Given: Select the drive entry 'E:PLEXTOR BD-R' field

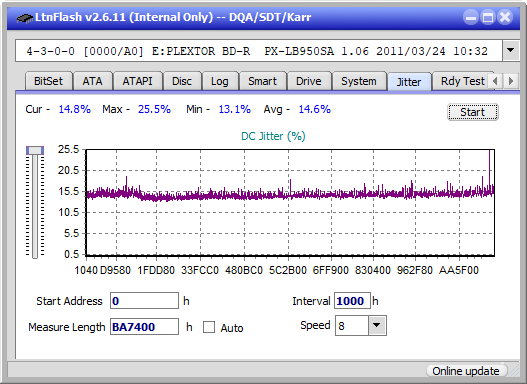Looking at the screenshot, I should coord(259,51).
